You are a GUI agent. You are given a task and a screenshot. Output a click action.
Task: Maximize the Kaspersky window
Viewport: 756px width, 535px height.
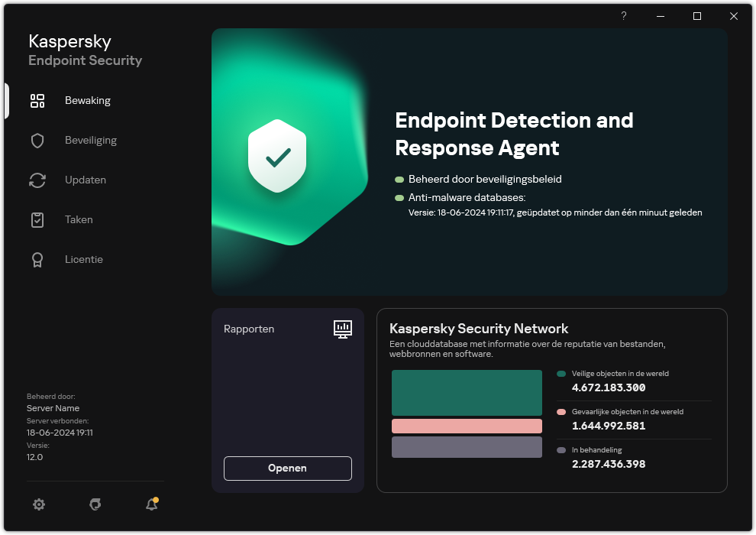pos(697,16)
